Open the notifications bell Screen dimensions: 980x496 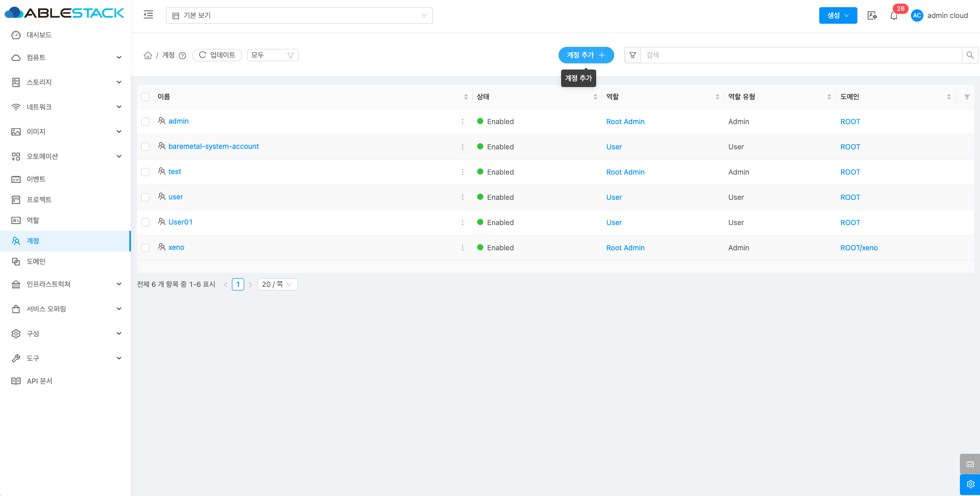[894, 16]
